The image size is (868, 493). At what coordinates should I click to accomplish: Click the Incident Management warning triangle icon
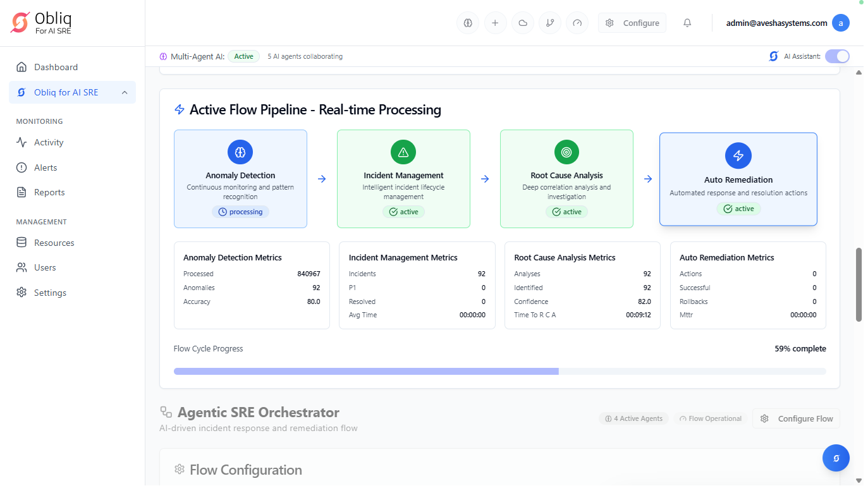point(403,152)
